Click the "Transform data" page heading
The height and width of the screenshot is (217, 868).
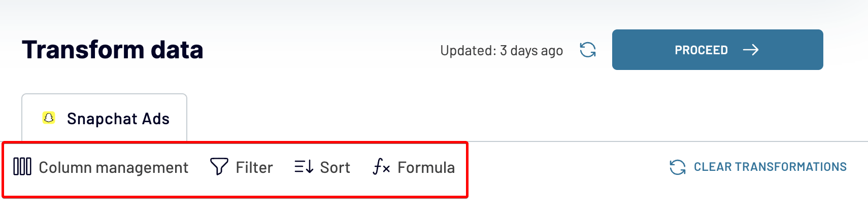(112, 50)
